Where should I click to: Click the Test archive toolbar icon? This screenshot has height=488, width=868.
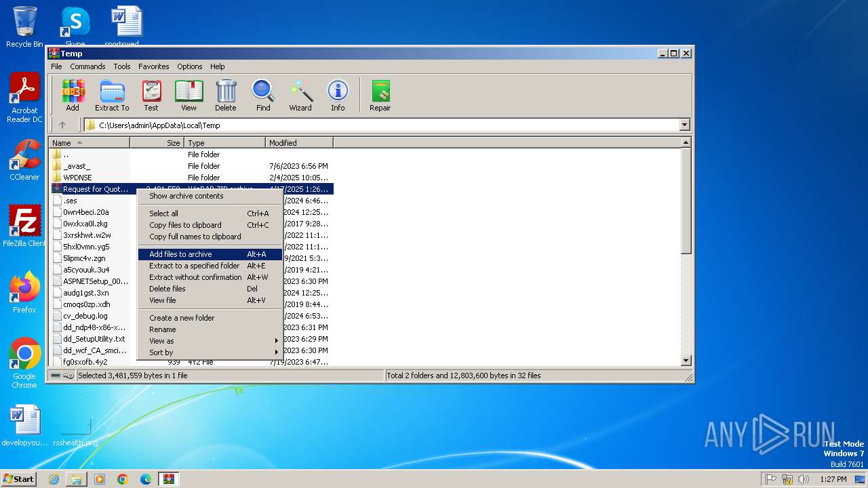click(151, 96)
